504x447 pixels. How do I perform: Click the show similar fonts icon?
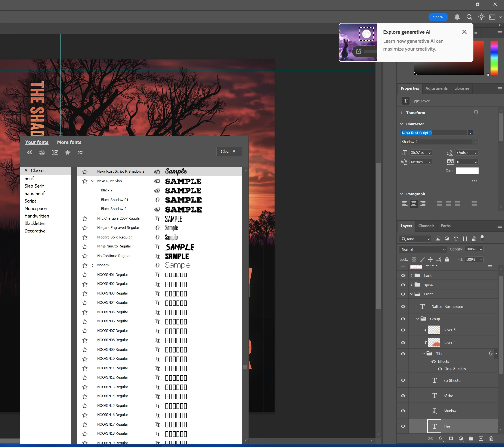[x=80, y=152]
